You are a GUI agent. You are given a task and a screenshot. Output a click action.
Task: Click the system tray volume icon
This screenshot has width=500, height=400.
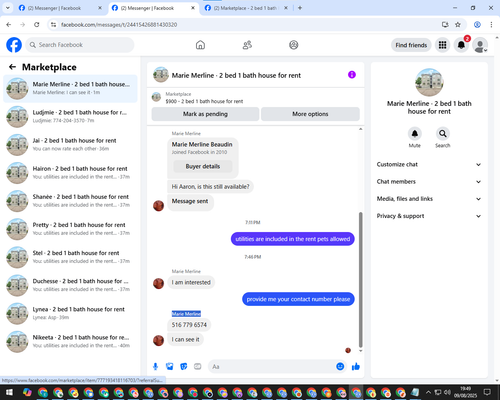447,392
